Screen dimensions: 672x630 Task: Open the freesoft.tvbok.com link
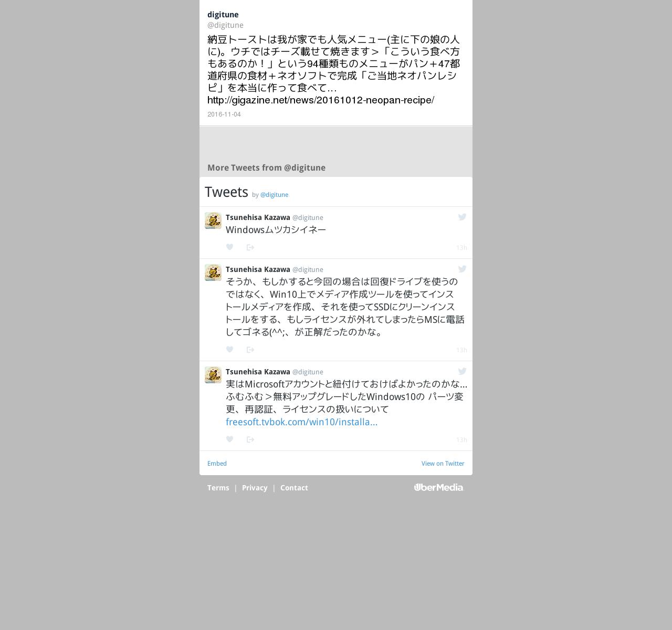coord(301,422)
